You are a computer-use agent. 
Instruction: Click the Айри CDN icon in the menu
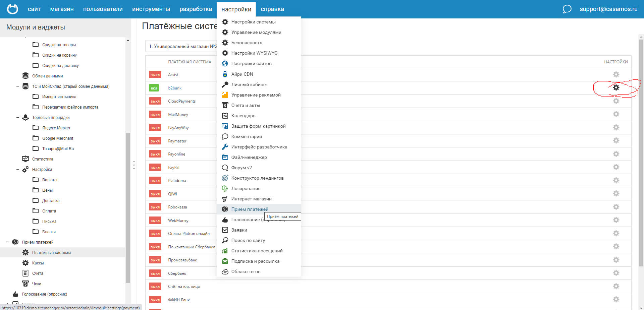click(225, 74)
